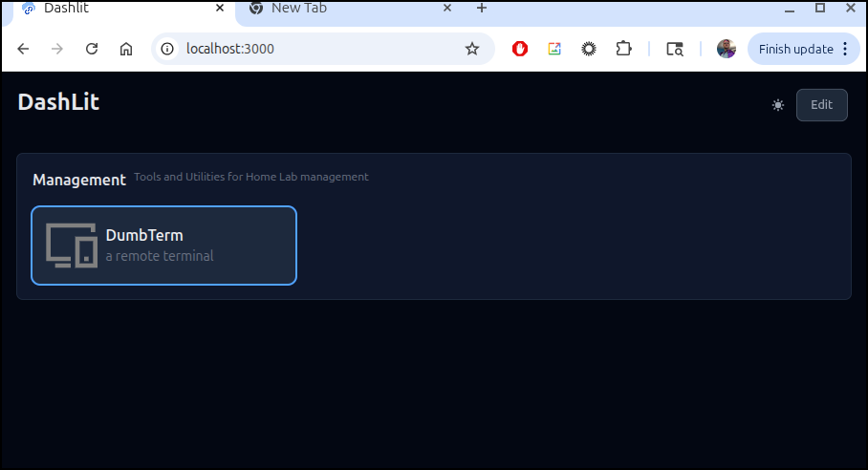Screen dimensions: 868x470
Task: Click the DumbTerm devices icon
Action: click(72, 246)
